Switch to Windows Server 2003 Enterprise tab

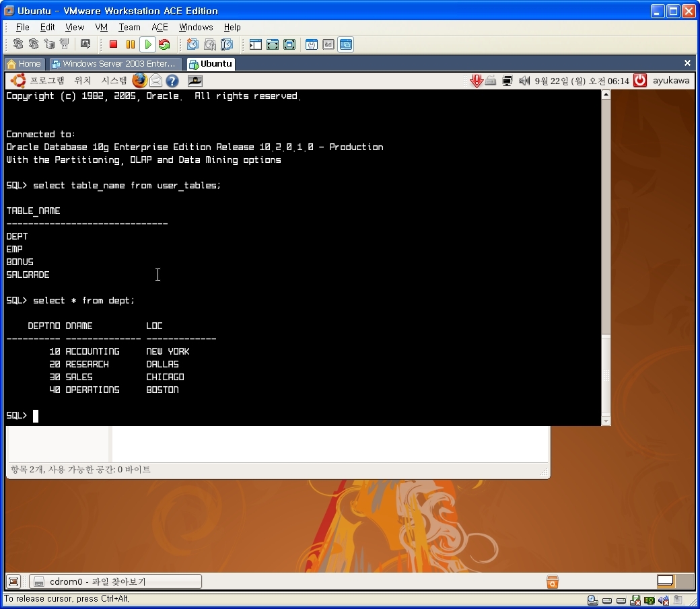115,64
